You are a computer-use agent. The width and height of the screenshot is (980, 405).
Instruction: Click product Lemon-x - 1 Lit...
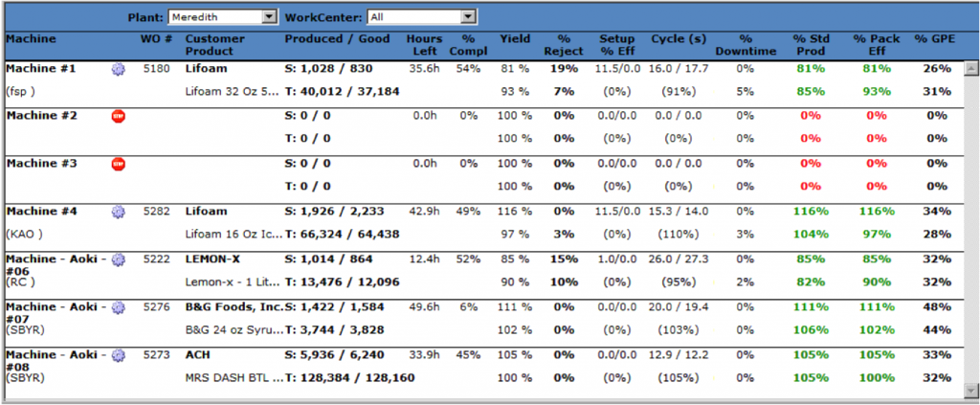[232, 282]
